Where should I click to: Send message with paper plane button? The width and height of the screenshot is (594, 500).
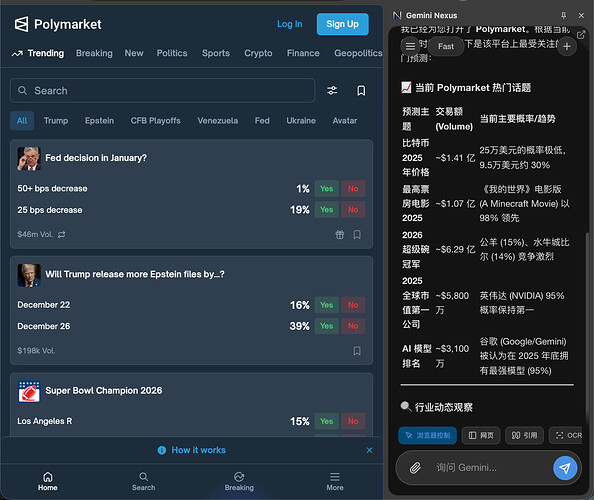[565, 468]
